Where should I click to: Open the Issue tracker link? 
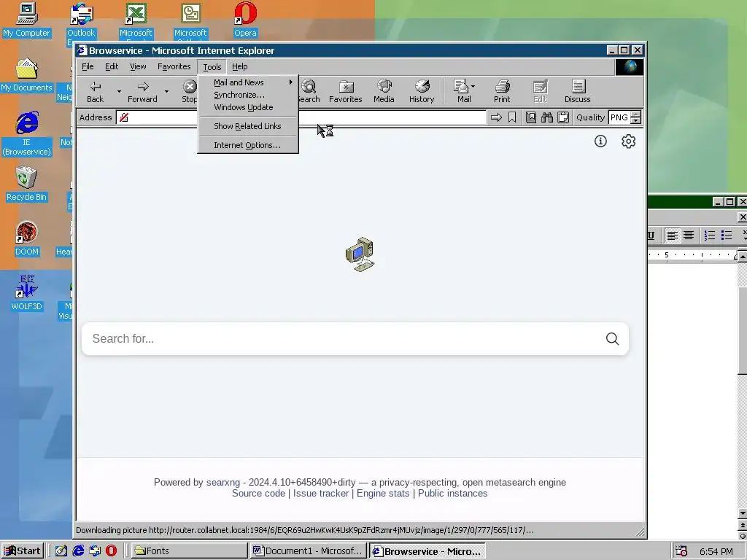point(321,494)
